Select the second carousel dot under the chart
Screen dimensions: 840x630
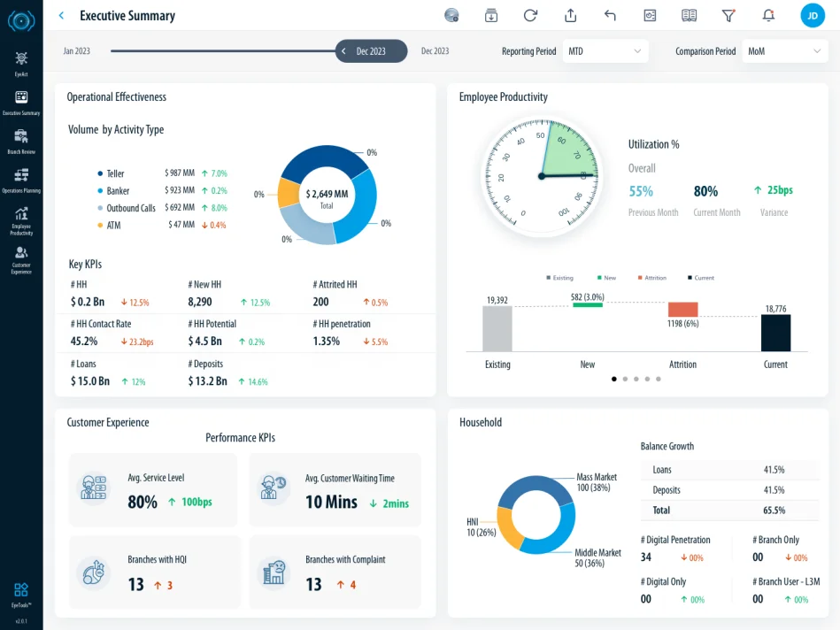pyautogui.click(x=625, y=379)
